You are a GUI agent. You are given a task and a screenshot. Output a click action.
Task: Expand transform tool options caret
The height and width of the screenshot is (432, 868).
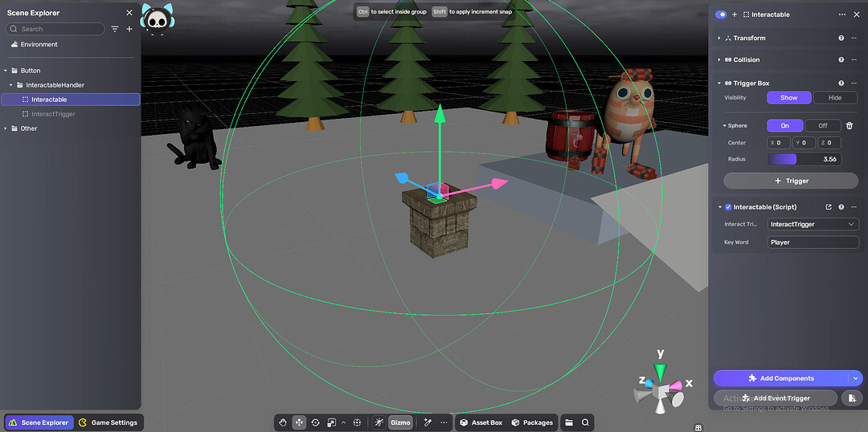pyautogui.click(x=343, y=422)
